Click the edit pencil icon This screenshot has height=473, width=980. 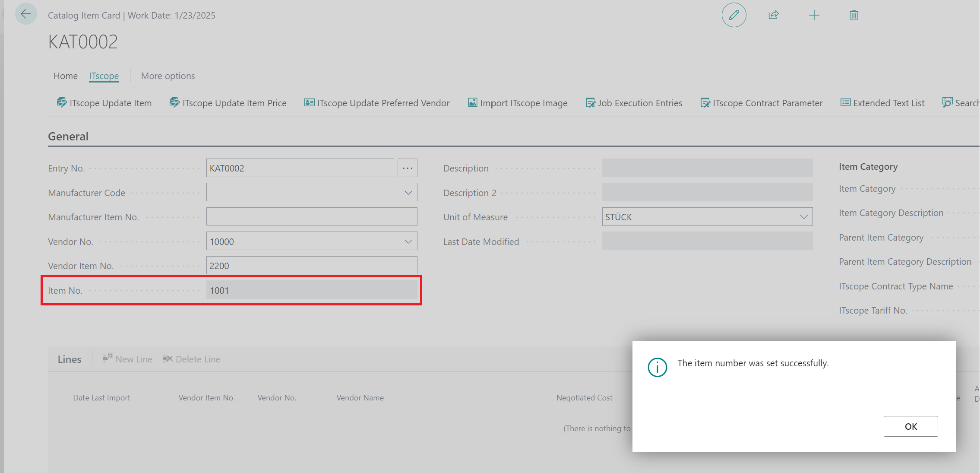point(733,16)
